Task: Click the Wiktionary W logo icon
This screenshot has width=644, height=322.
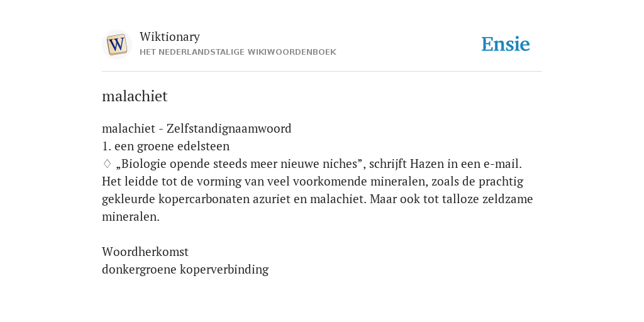Action: tap(116, 45)
